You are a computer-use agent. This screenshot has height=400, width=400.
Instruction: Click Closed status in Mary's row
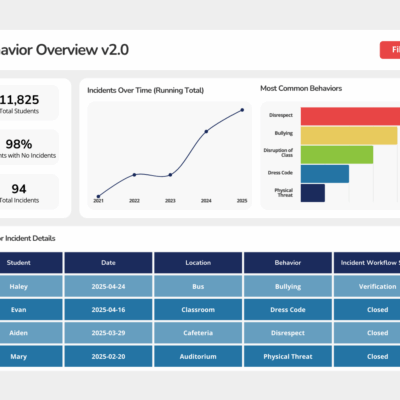(x=367, y=356)
